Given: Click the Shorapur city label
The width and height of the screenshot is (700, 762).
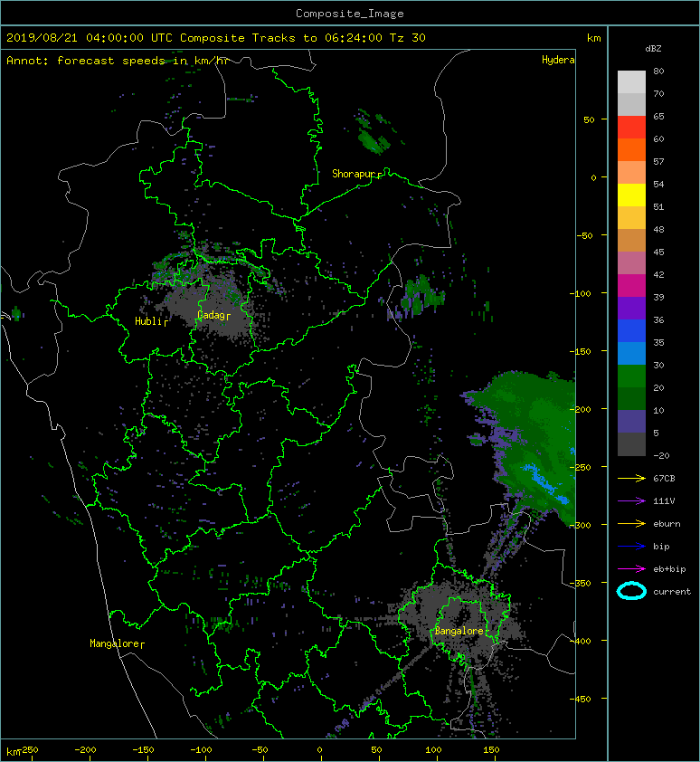Looking at the screenshot, I should (x=356, y=174).
